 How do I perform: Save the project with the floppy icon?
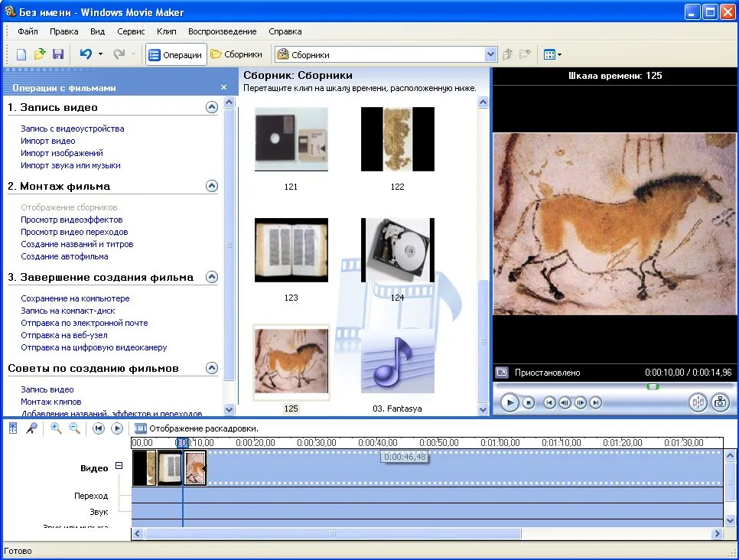point(58,54)
